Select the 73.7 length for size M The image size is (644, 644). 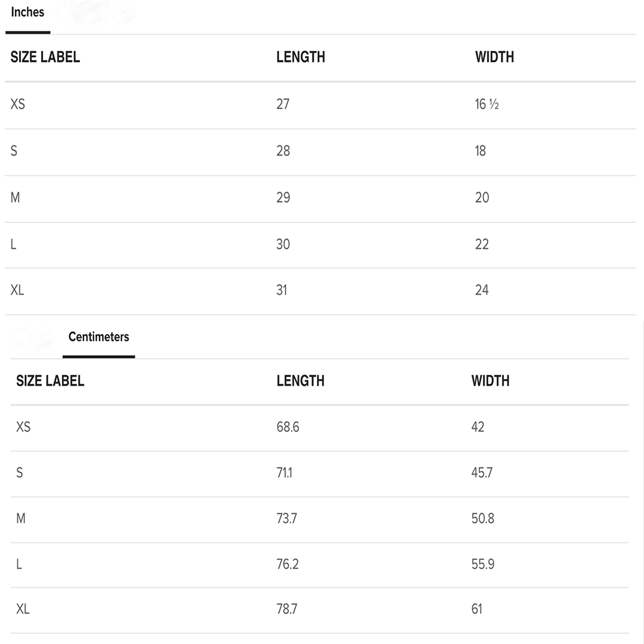(286, 519)
